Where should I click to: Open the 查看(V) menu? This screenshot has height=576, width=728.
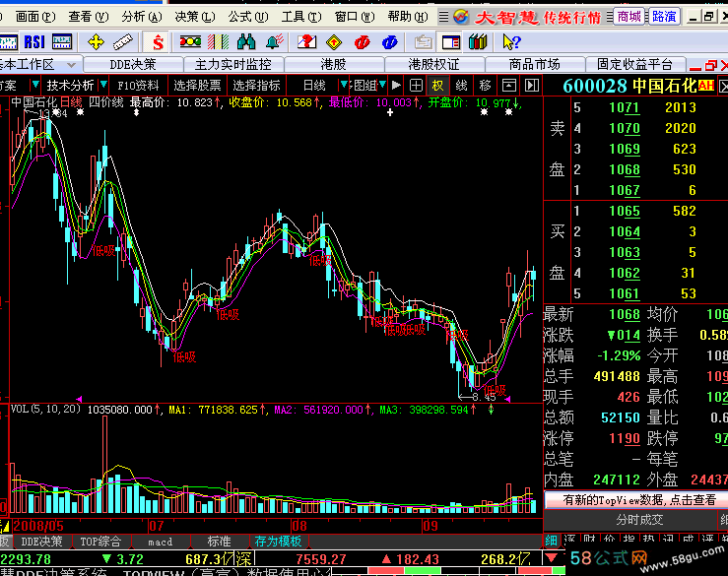(x=89, y=17)
